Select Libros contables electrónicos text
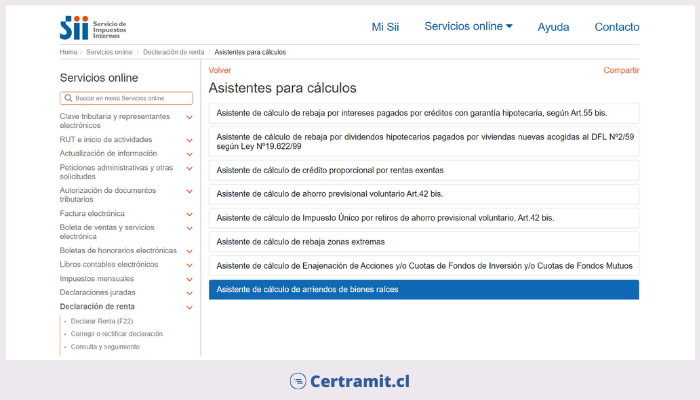The image size is (700, 400). point(109,264)
